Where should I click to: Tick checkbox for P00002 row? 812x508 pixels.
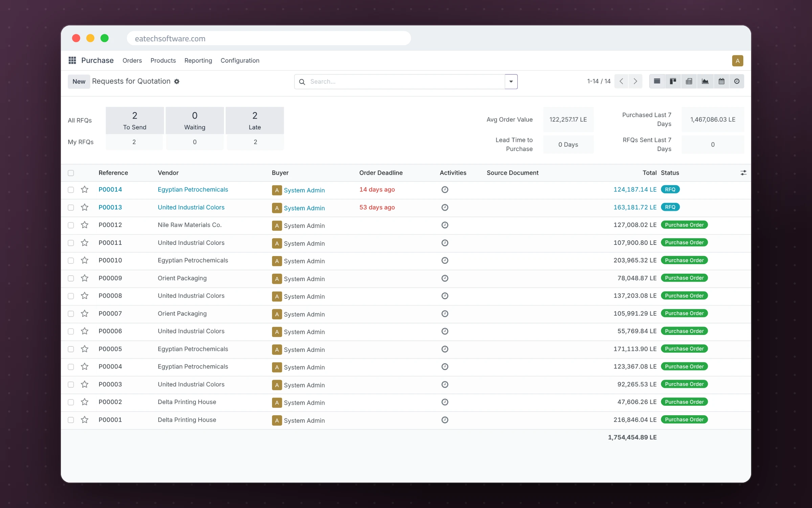[71, 402]
